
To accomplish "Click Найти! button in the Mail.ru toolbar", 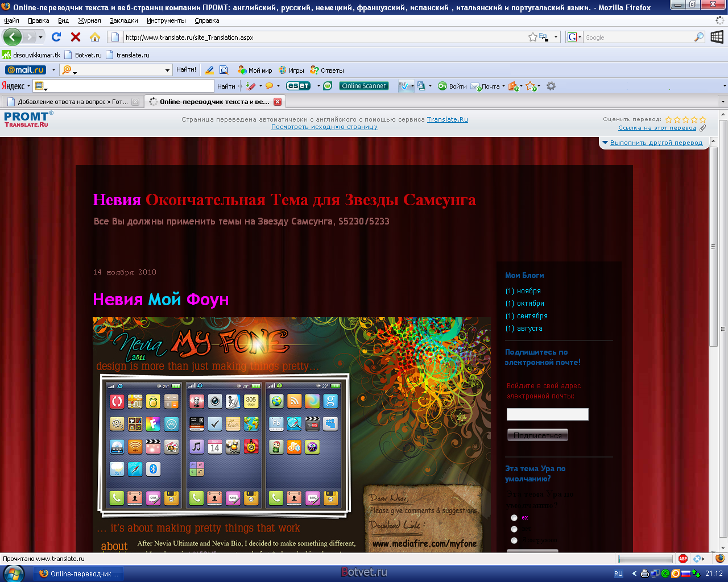I will [x=186, y=70].
